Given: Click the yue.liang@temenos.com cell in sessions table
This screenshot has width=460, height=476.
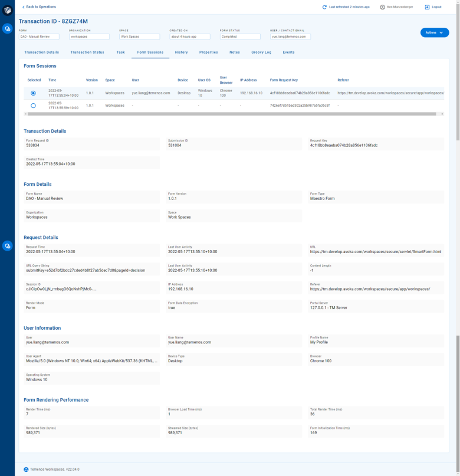Looking at the screenshot, I should [x=151, y=93].
